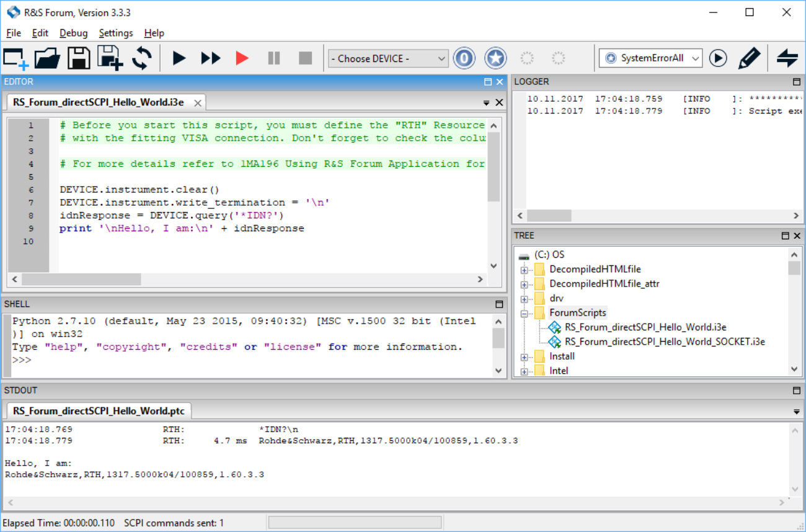
Task: Maximize the EDITOR panel
Action: click(488, 82)
